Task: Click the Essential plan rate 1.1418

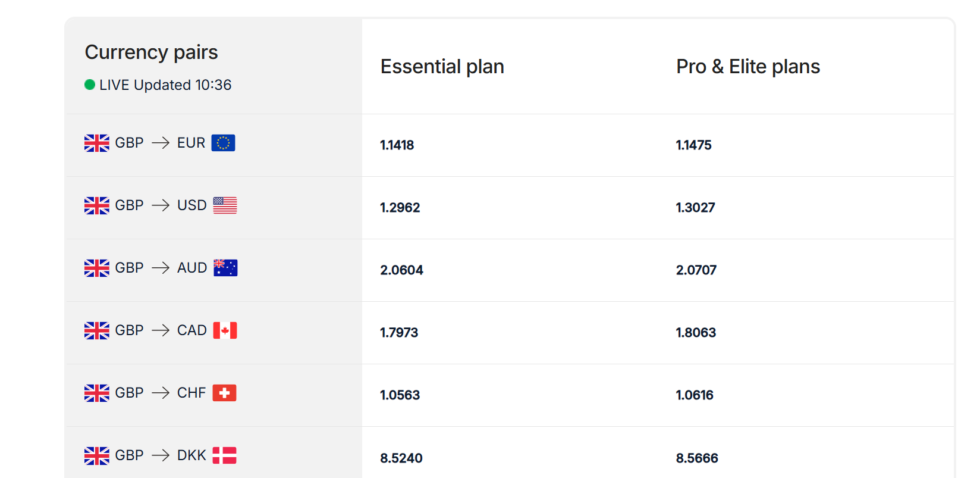Action: pos(397,145)
